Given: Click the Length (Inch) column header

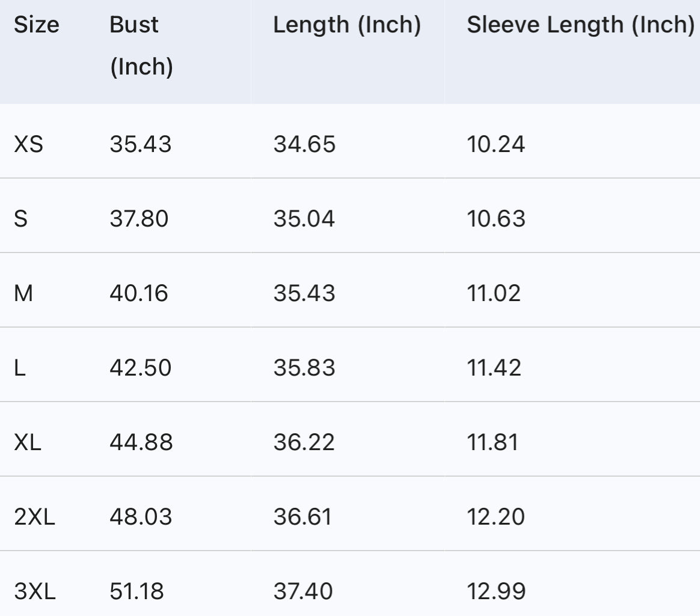Looking at the screenshot, I should (346, 25).
